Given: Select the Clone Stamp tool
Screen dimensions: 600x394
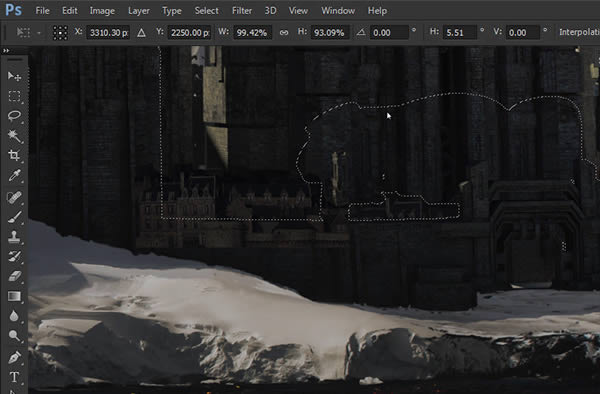Looking at the screenshot, I should (14, 237).
